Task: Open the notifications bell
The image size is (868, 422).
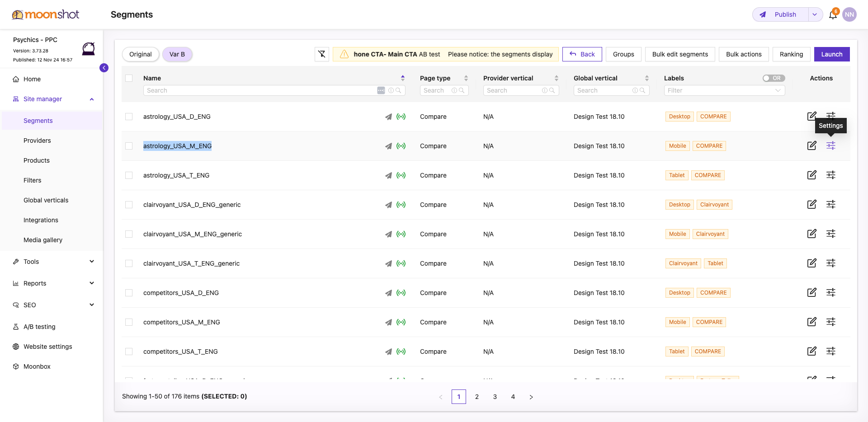Action: (833, 14)
